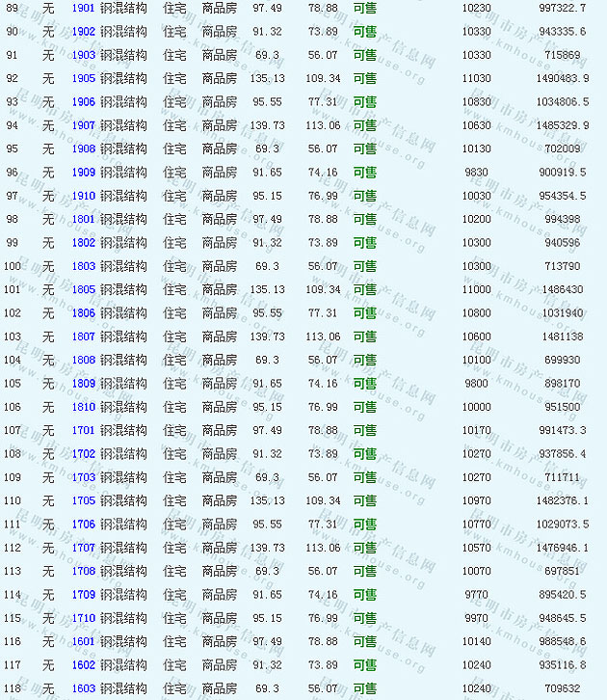Click room number 1808
This screenshot has width=607, height=700.
84,360
